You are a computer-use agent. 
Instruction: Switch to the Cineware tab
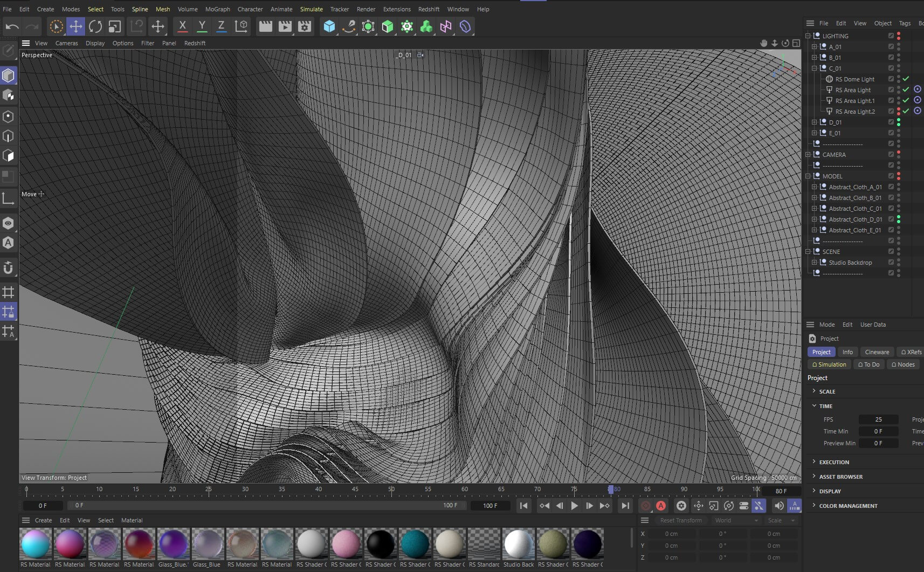pyautogui.click(x=877, y=352)
